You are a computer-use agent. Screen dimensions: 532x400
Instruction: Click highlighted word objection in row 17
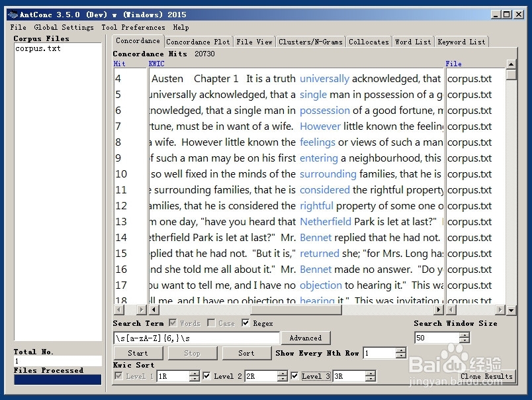coord(321,285)
